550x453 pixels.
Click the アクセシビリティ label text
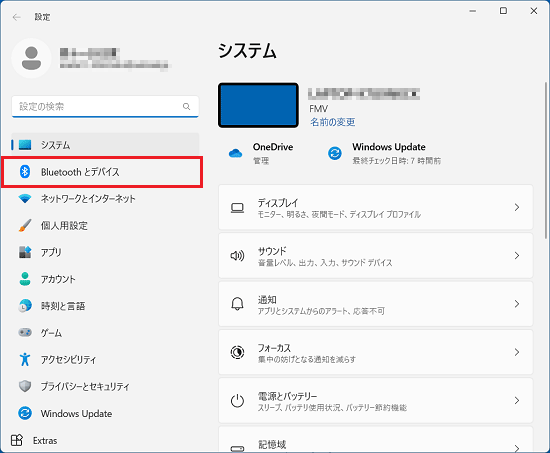point(68,359)
